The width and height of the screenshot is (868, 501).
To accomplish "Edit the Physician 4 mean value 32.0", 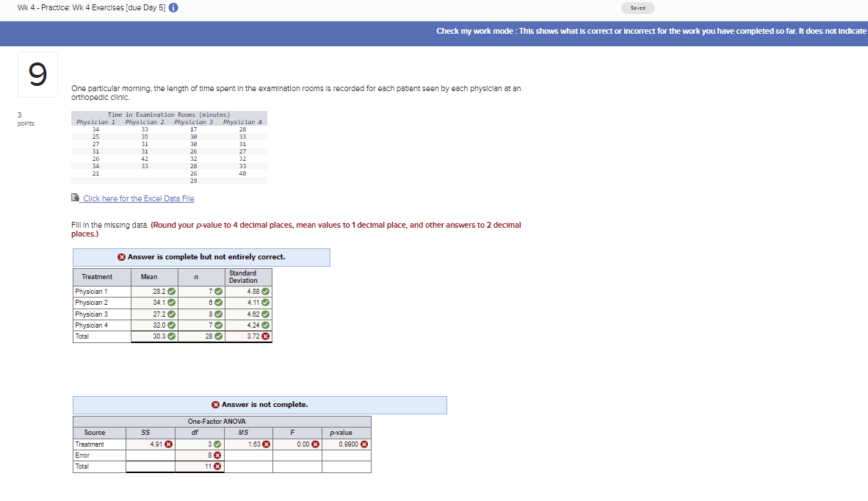I will pyautogui.click(x=154, y=325).
